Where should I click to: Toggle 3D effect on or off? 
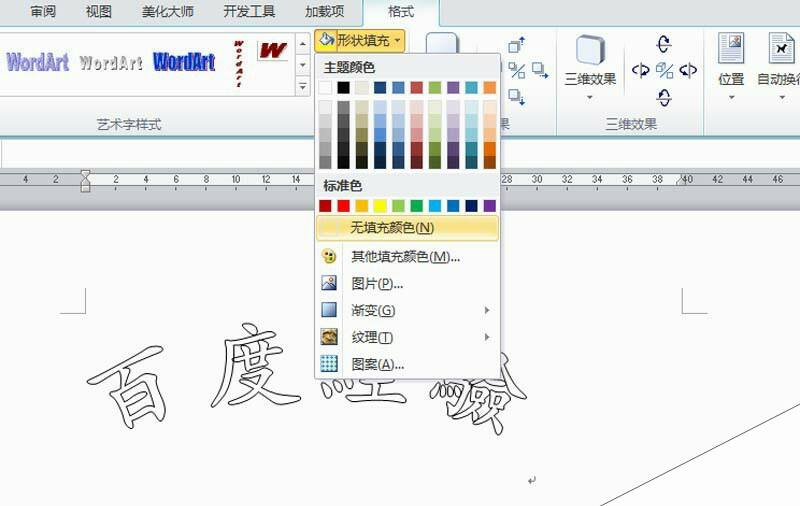click(x=664, y=70)
